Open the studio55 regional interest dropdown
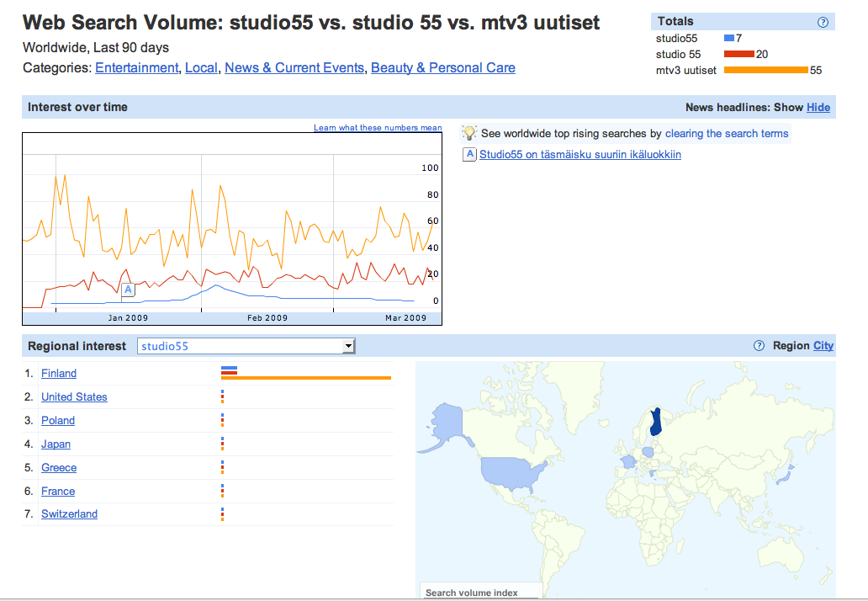 click(x=246, y=346)
